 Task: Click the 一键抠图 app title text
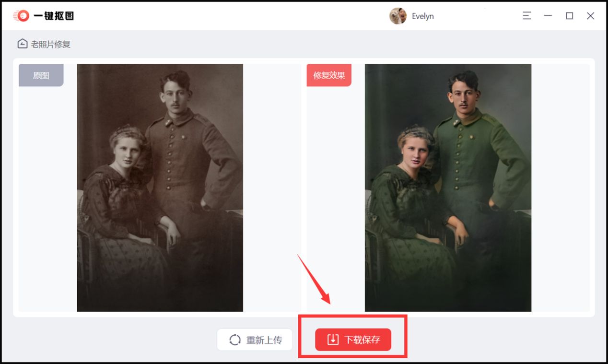(54, 16)
